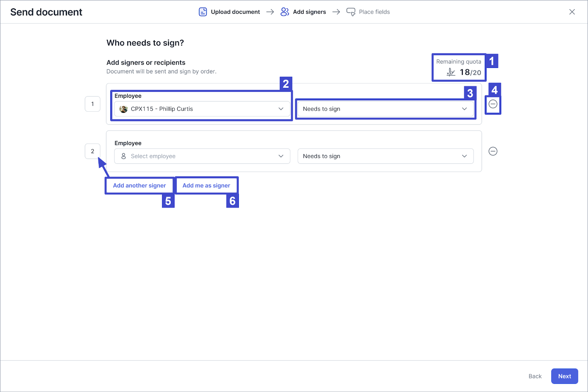Screen dimensions: 588x392
Task: Click Add another signer link
Action: click(x=139, y=186)
